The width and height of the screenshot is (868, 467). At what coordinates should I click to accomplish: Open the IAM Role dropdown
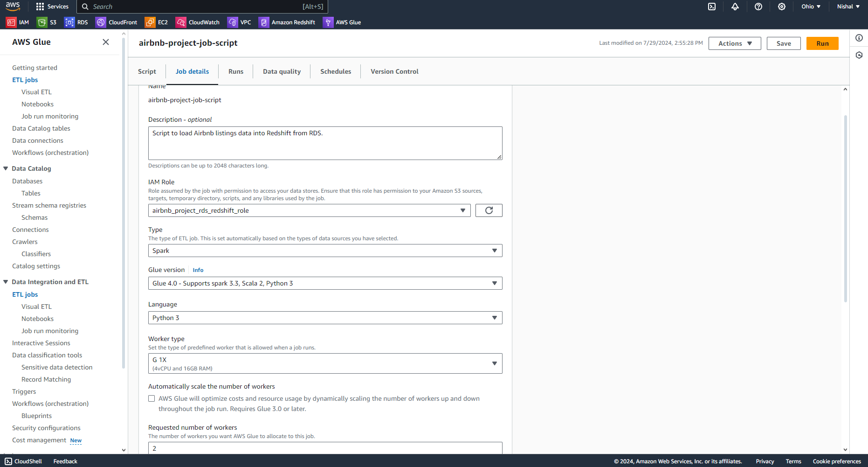pyautogui.click(x=310, y=210)
